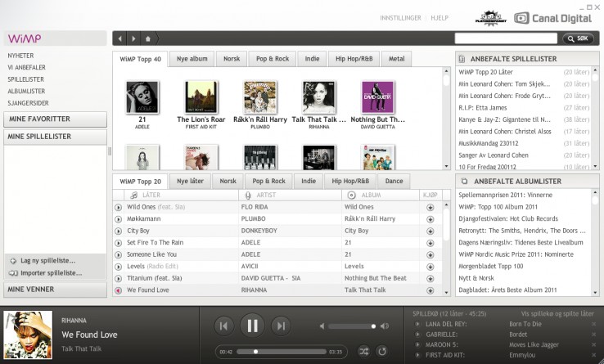Open the Metal album tab
This screenshot has height=364, width=604.
396,59
